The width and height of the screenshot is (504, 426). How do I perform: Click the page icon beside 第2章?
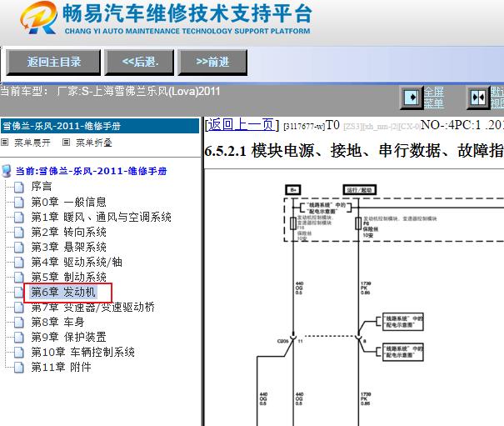pos(19,232)
